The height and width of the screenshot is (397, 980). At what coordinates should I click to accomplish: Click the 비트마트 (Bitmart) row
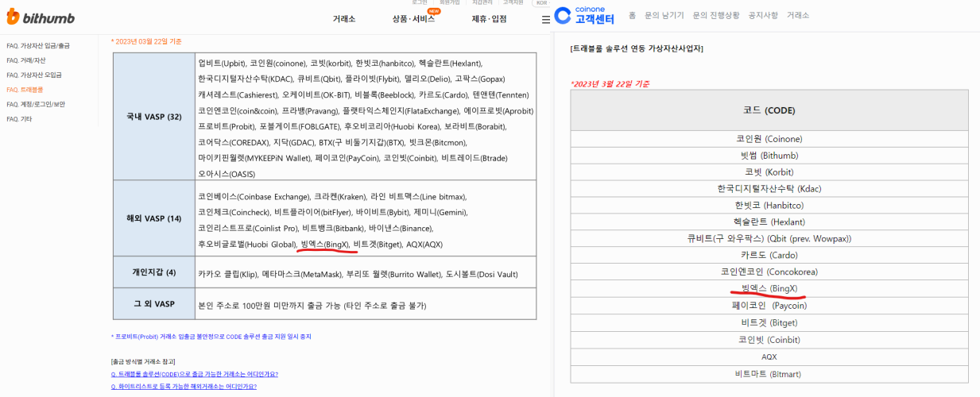coord(769,373)
